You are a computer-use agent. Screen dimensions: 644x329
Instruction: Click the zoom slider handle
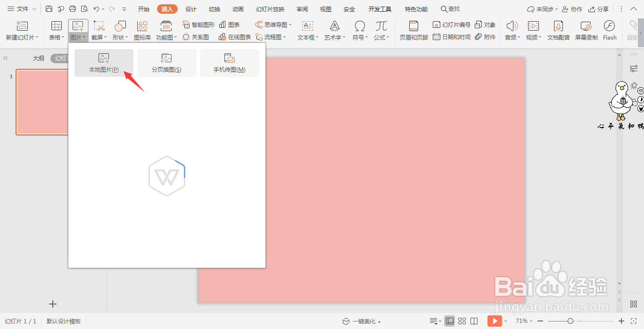570,321
